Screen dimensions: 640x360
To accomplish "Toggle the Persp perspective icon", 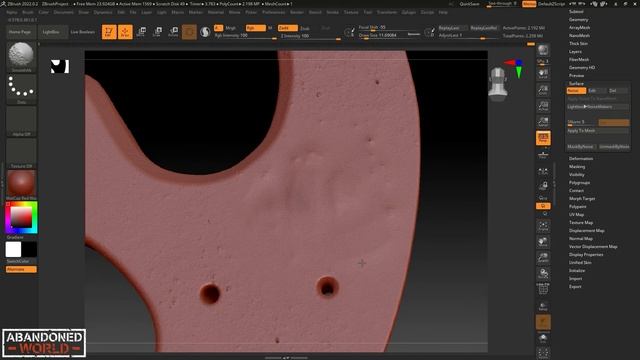I will point(543,138).
